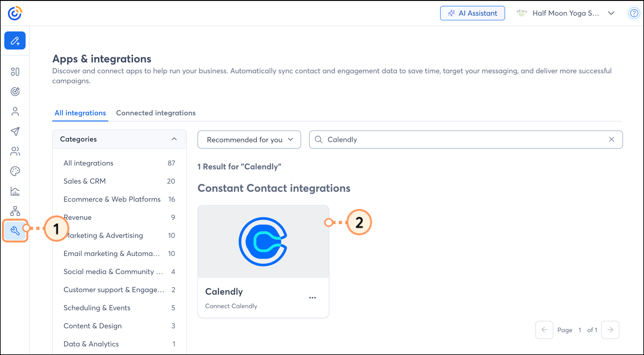Click the Connect Calendly text
The width and height of the screenshot is (644, 355).
(x=231, y=306)
